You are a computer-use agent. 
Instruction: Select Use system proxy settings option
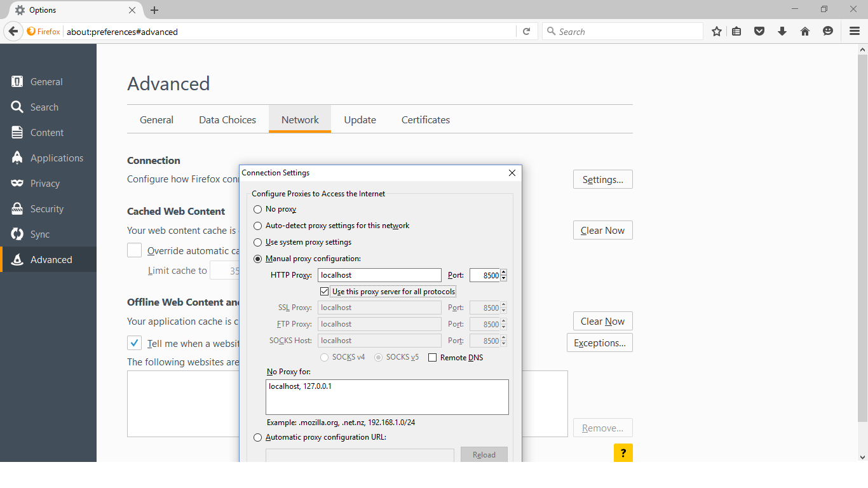pos(257,242)
